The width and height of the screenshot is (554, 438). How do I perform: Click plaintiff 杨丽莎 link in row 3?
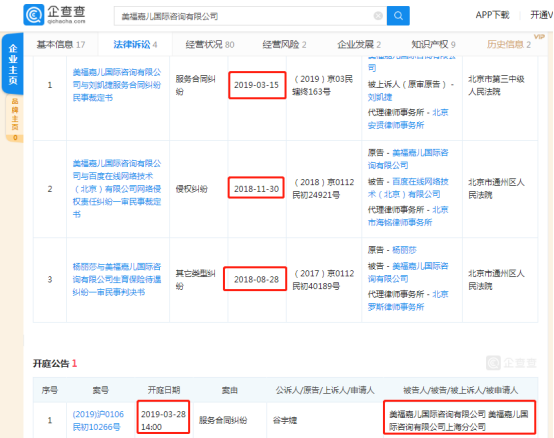click(x=404, y=250)
